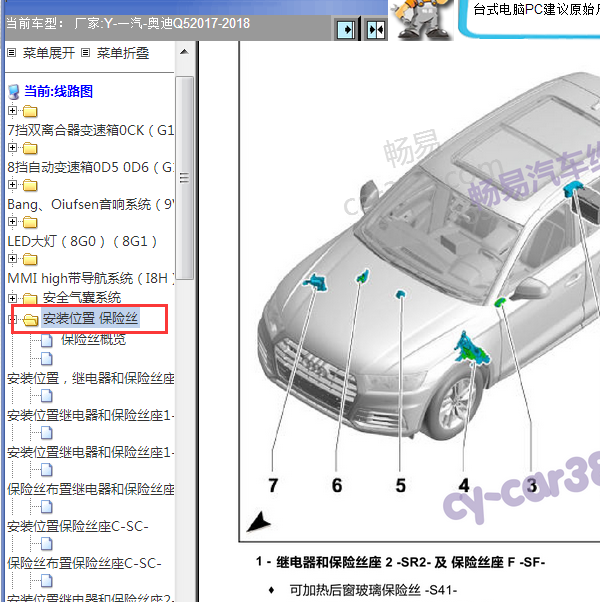The width and height of the screenshot is (600, 602).
Task: Expand the 8挡自动变速箱0D5 0D6 folder
Action: 12,148
